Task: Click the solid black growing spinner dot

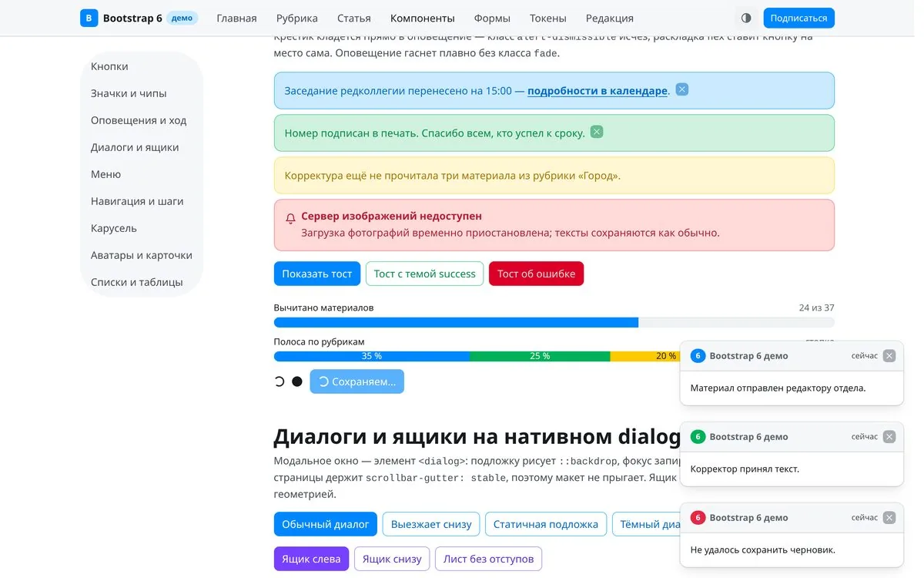Action: [x=297, y=381]
